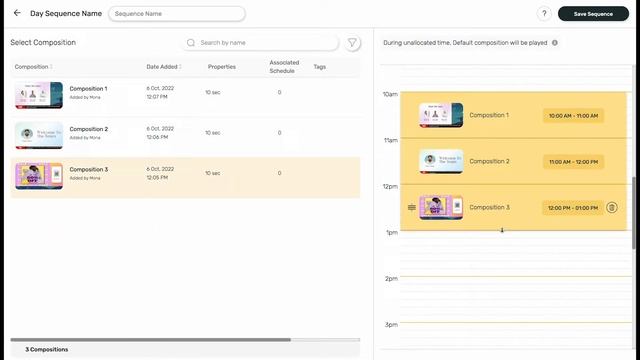Click the Tags column header

point(320,67)
